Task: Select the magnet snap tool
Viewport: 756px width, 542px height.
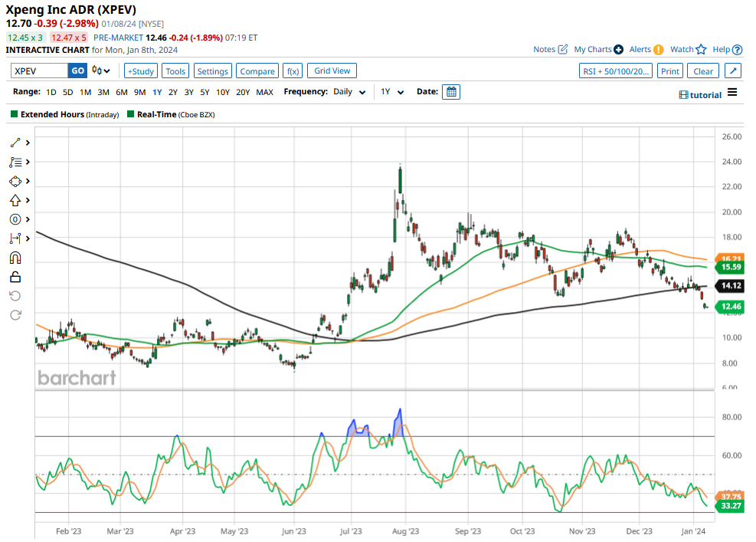Action: tap(15, 258)
